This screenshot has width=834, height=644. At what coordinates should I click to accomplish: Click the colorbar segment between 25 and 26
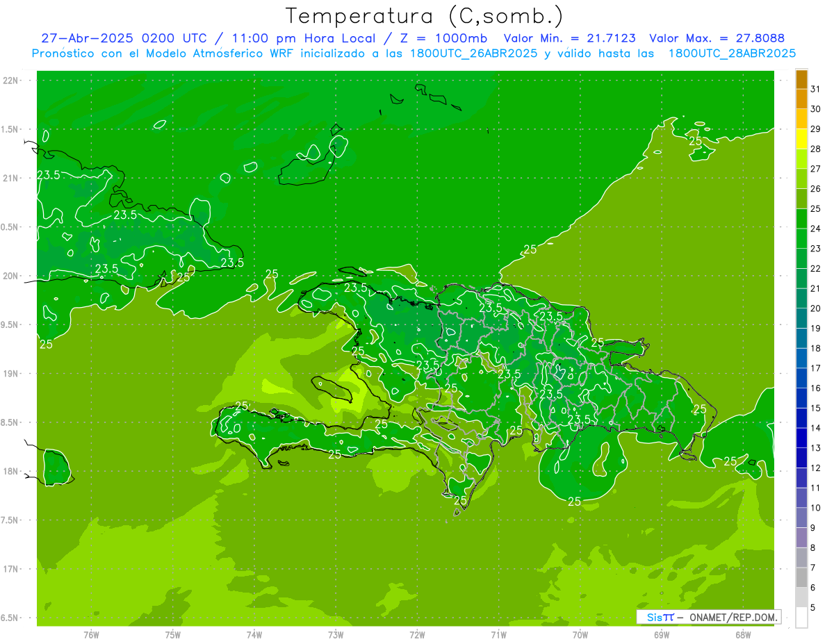pos(801,198)
